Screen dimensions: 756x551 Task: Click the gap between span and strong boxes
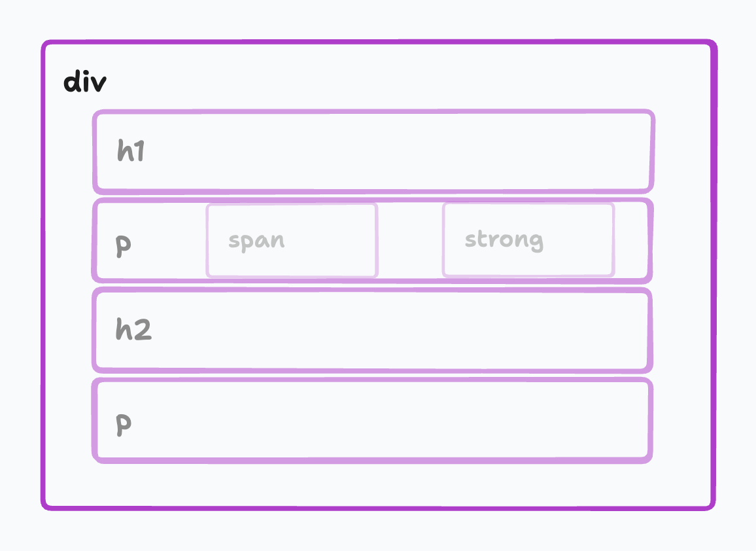click(410, 240)
